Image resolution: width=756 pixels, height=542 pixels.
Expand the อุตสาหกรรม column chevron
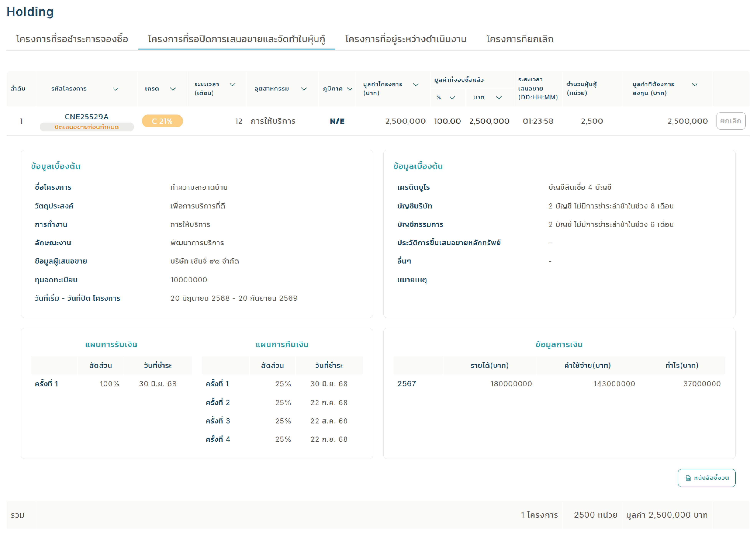click(x=304, y=89)
